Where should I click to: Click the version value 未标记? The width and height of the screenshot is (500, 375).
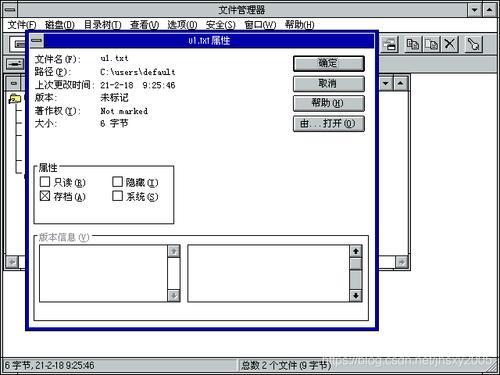[114, 98]
